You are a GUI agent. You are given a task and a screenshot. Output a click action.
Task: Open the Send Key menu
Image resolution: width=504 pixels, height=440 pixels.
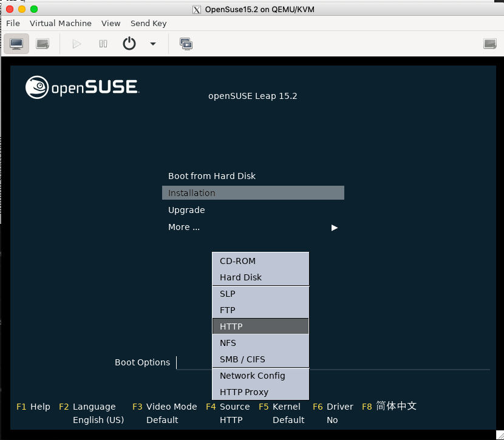(x=149, y=24)
